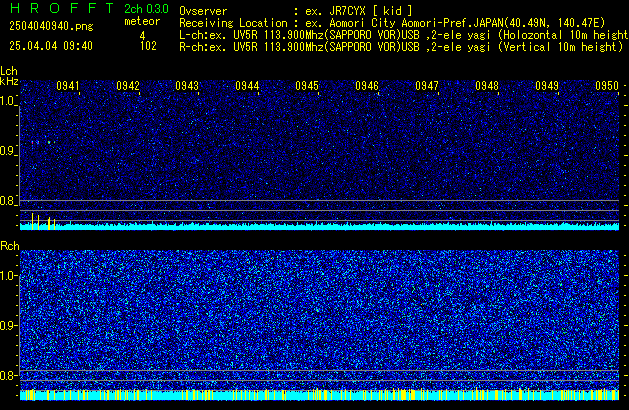Click the meteor count value 4
This screenshot has width=629, height=410.
click(x=142, y=36)
